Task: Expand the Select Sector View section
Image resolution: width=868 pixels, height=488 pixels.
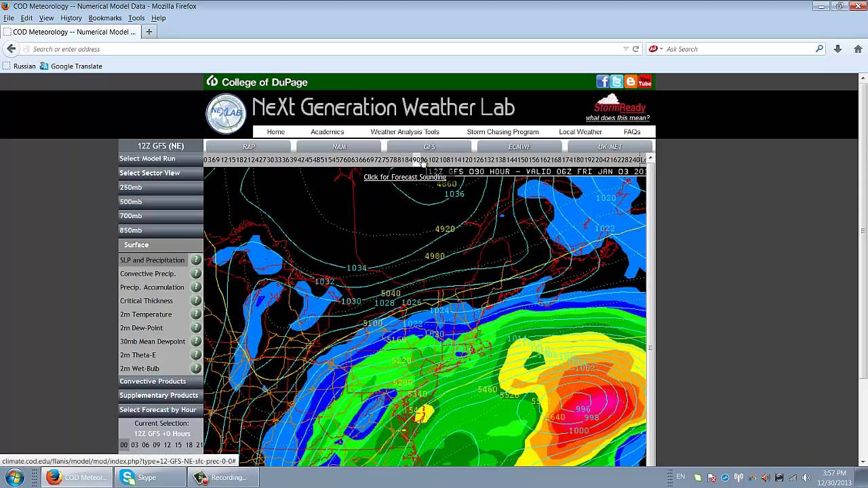Action: (161, 173)
